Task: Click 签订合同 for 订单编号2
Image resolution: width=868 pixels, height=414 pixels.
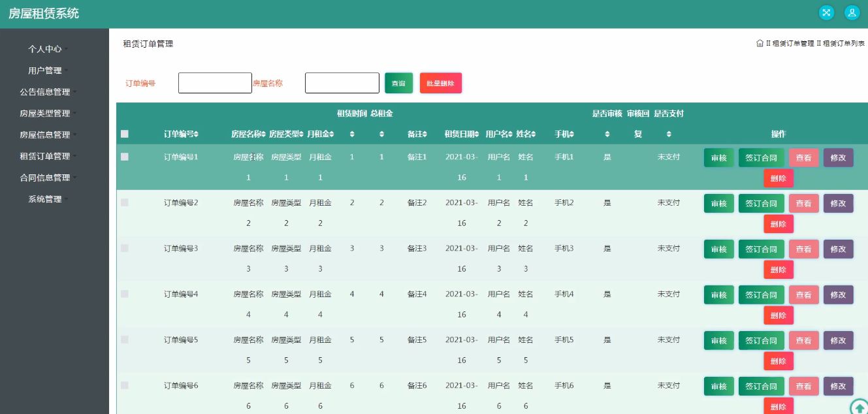Action: [x=762, y=203]
